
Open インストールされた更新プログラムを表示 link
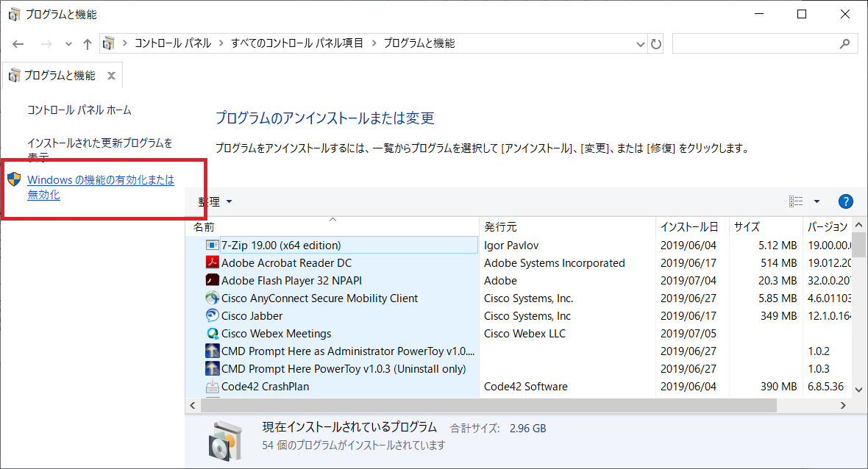(x=99, y=149)
